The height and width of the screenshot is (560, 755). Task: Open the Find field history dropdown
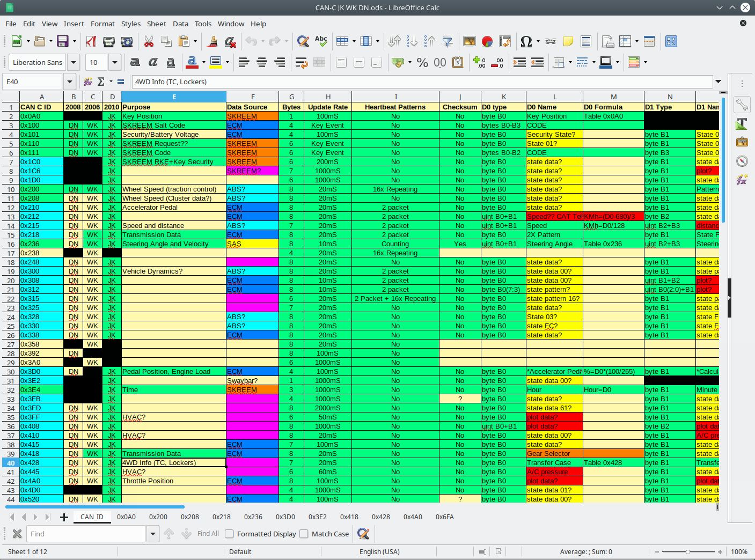(153, 534)
